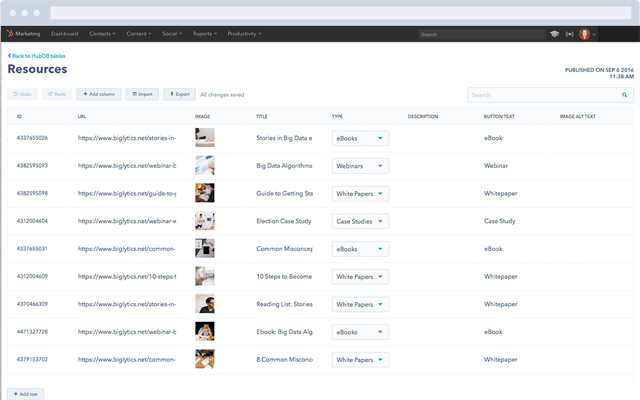Image resolution: width=640 pixels, height=400 pixels.
Task: Open the Webinars type dropdown
Action: point(360,165)
